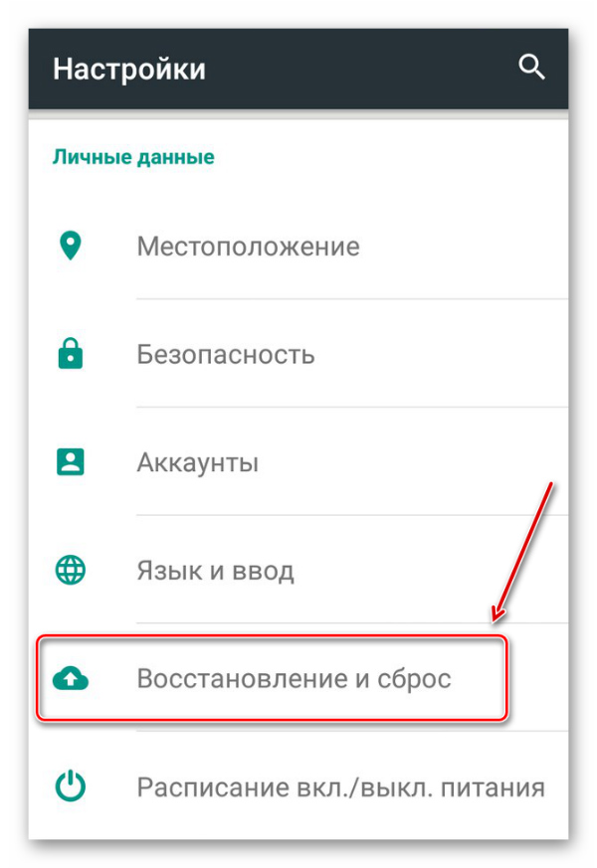Tap the location pin icon

(x=71, y=246)
